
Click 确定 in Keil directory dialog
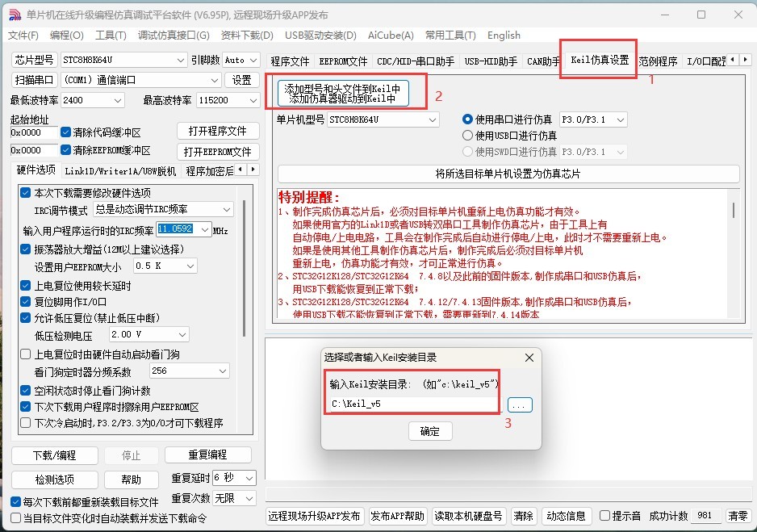(430, 431)
